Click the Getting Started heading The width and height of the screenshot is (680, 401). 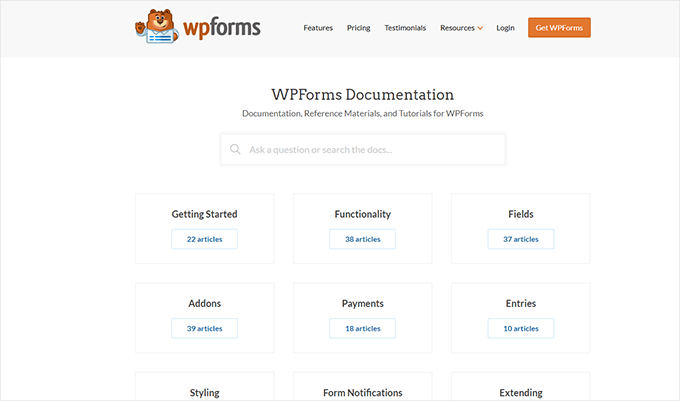[204, 214]
